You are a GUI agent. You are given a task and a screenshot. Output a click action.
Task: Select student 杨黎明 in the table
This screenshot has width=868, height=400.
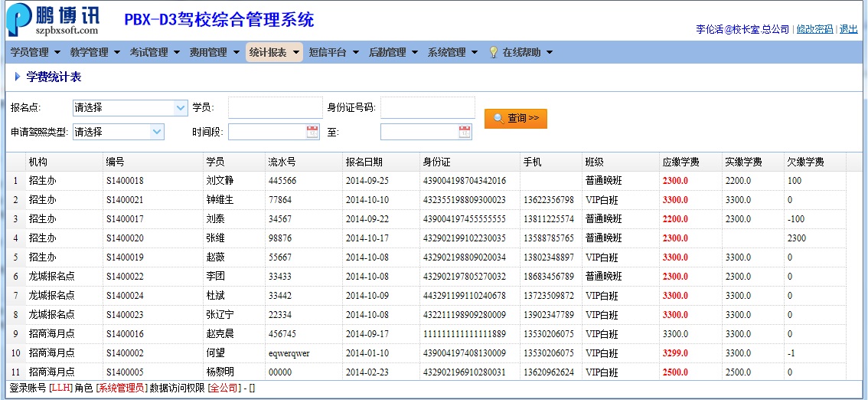(x=220, y=372)
